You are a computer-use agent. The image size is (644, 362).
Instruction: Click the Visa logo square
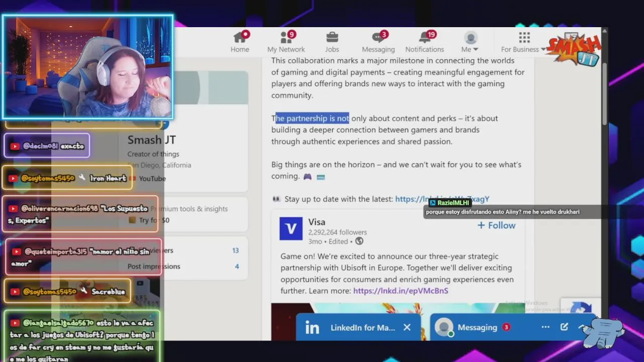coord(291,229)
